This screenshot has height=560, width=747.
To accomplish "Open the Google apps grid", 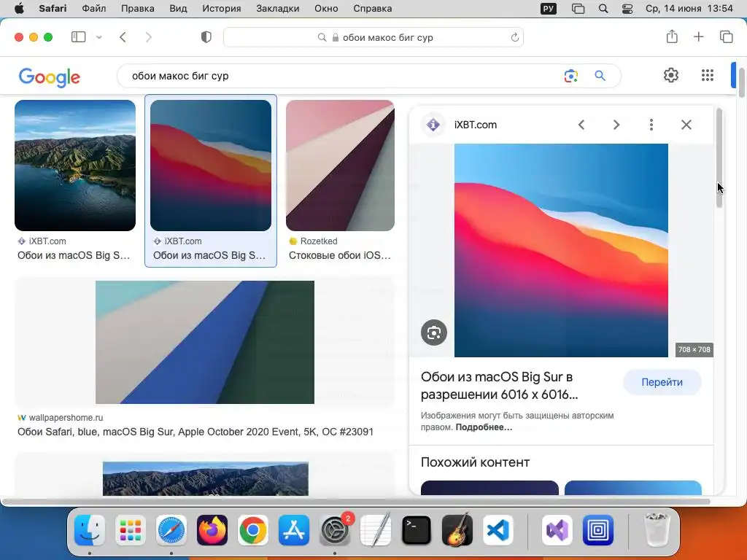I will (x=708, y=75).
